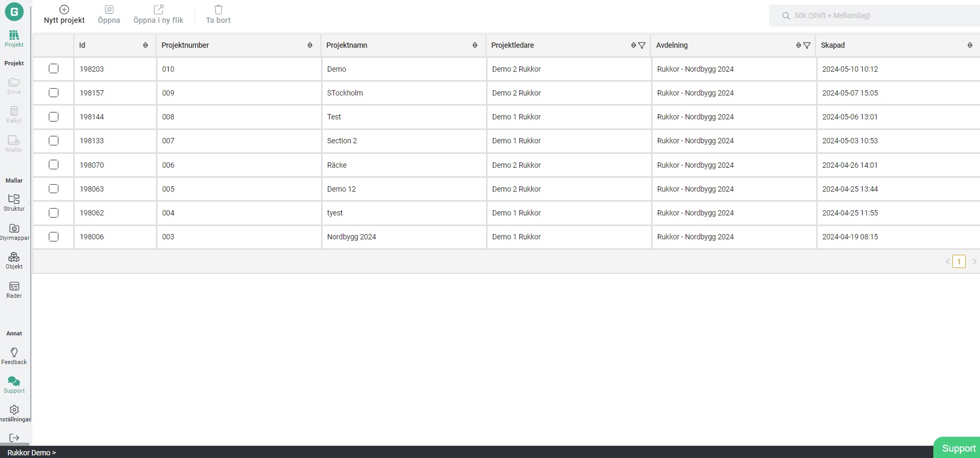Tick checkbox for project 198006
This screenshot has height=458, width=980.
click(54, 237)
